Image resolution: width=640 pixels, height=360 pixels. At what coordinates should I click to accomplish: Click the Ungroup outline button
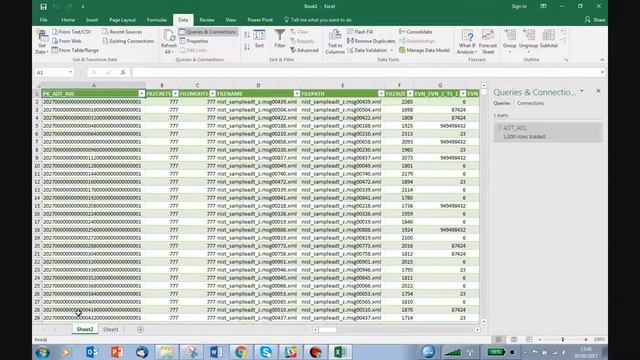[x=529, y=41]
